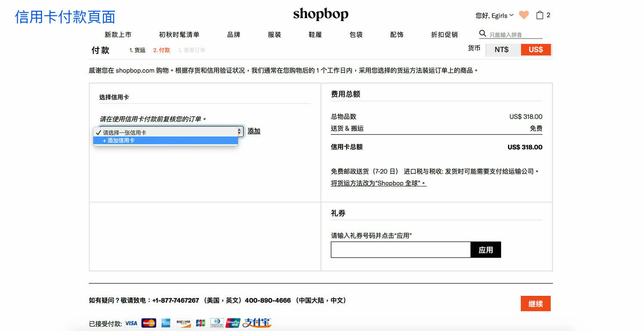Click the JCB payment icon

[200, 323]
